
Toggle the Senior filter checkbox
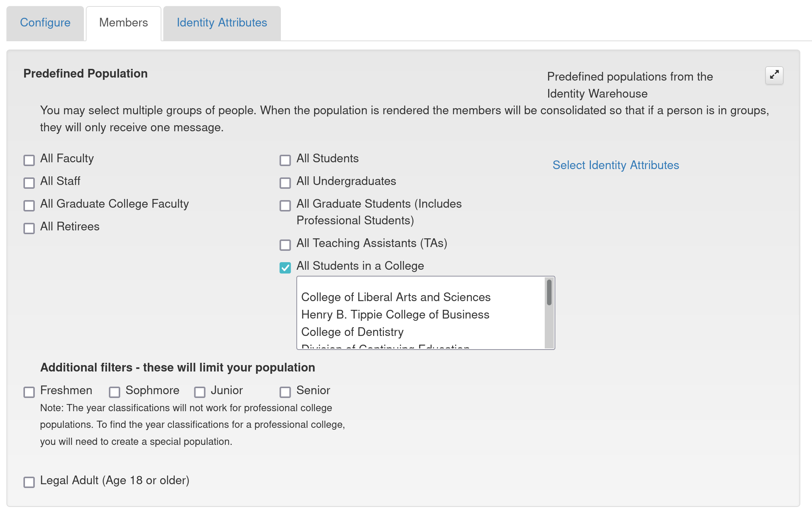(285, 392)
